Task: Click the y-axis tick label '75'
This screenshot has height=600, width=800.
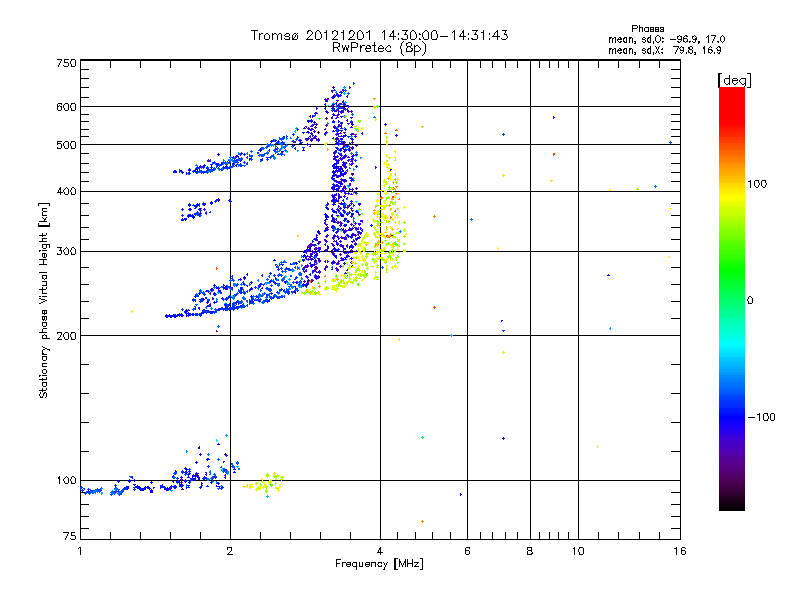Action: [70, 536]
